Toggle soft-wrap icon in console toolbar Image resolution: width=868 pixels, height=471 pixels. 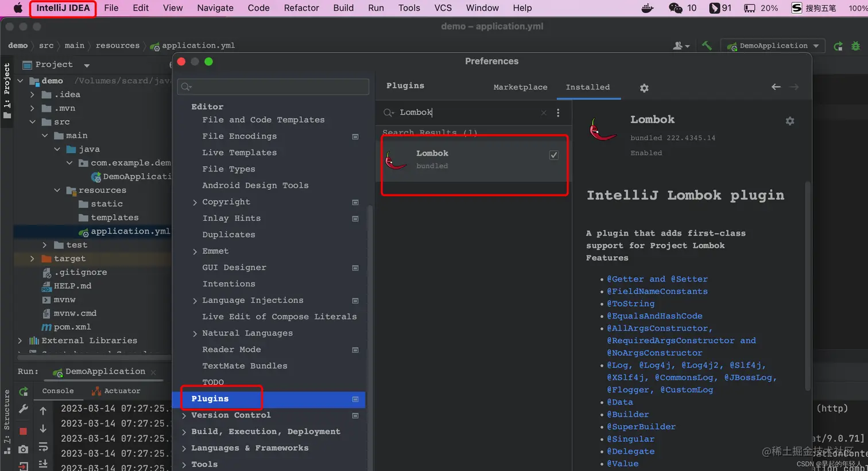(x=43, y=446)
